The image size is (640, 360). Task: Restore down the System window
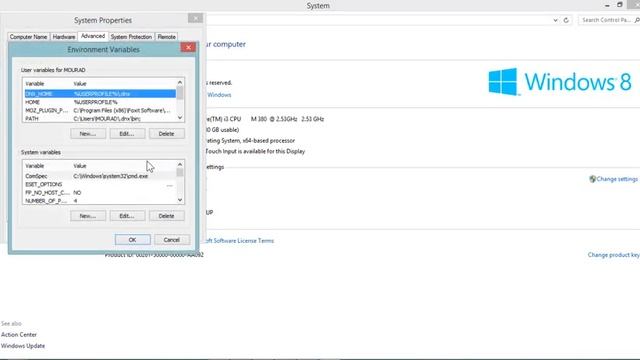coord(620,5)
